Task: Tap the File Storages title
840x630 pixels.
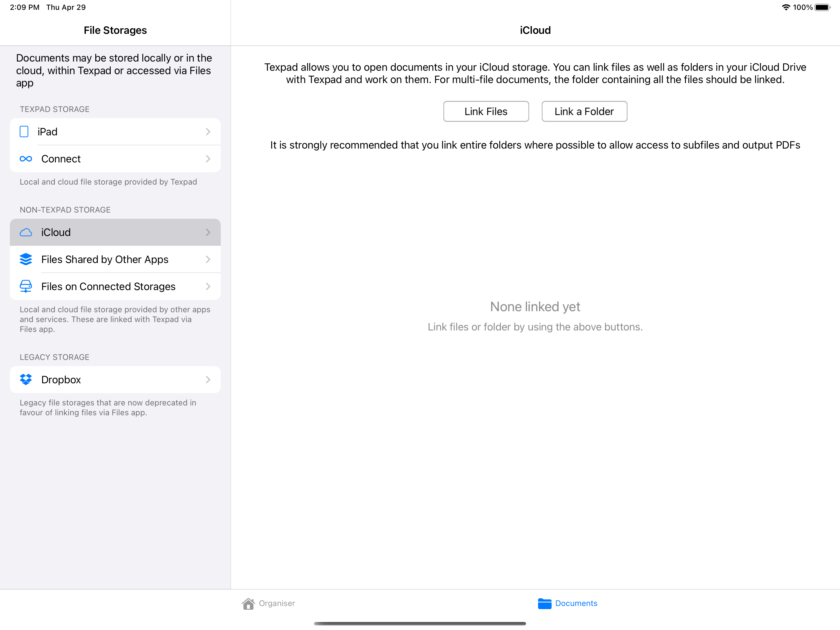Action: pos(115,30)
